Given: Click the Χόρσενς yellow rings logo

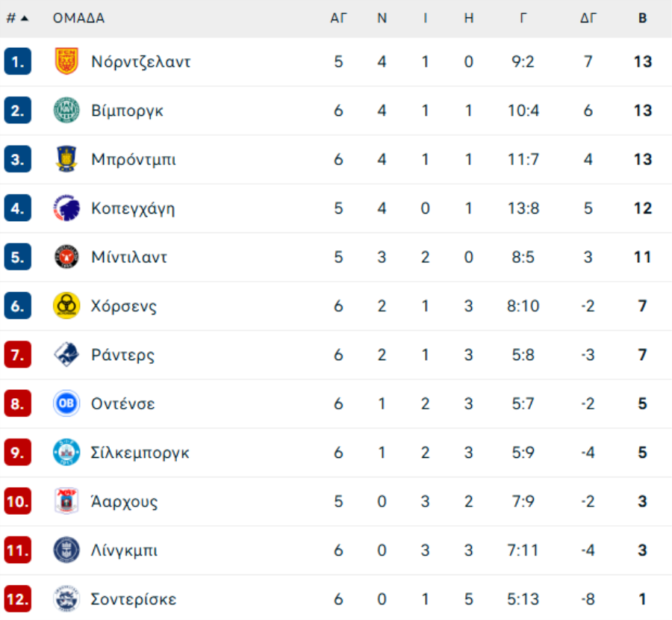Looking at the screenshot, I should pyautogui.click(x=66, y=306).
